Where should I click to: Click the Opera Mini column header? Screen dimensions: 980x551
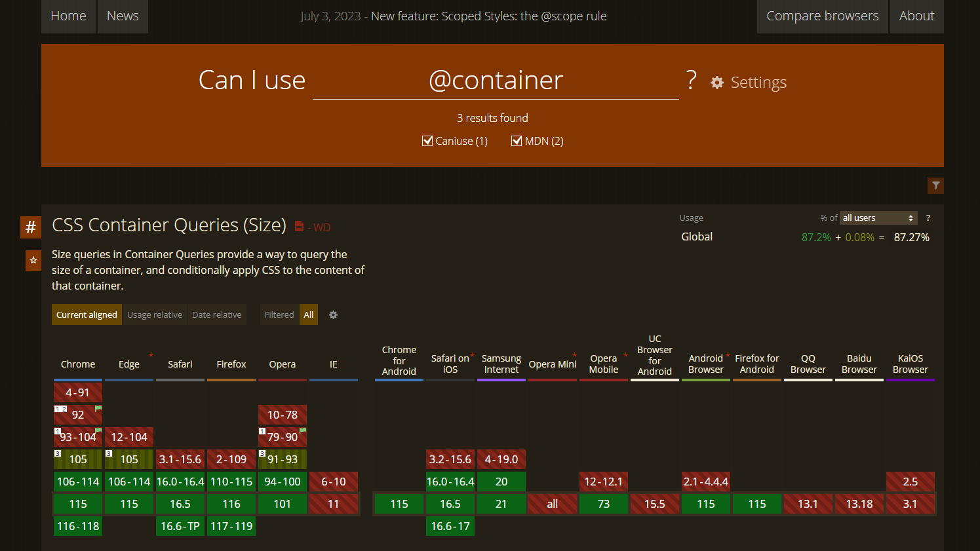point(553,364)
